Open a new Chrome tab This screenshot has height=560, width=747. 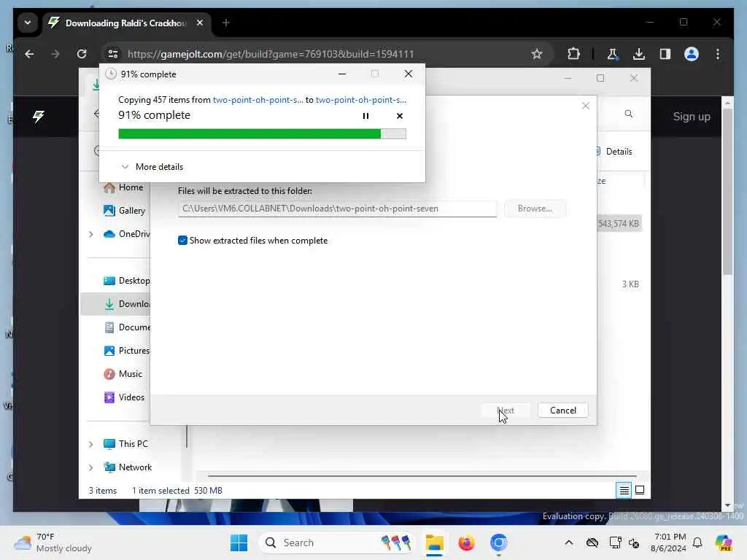click(226, 23)
